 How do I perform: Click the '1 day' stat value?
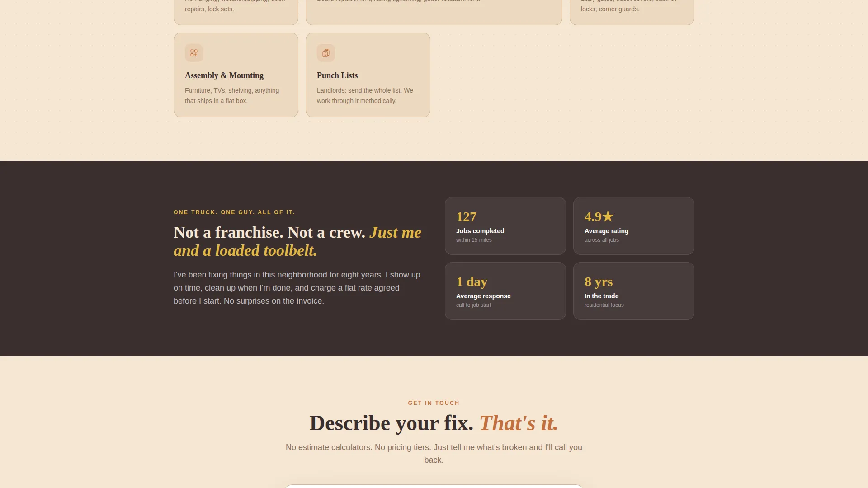[x=472, y=282]
